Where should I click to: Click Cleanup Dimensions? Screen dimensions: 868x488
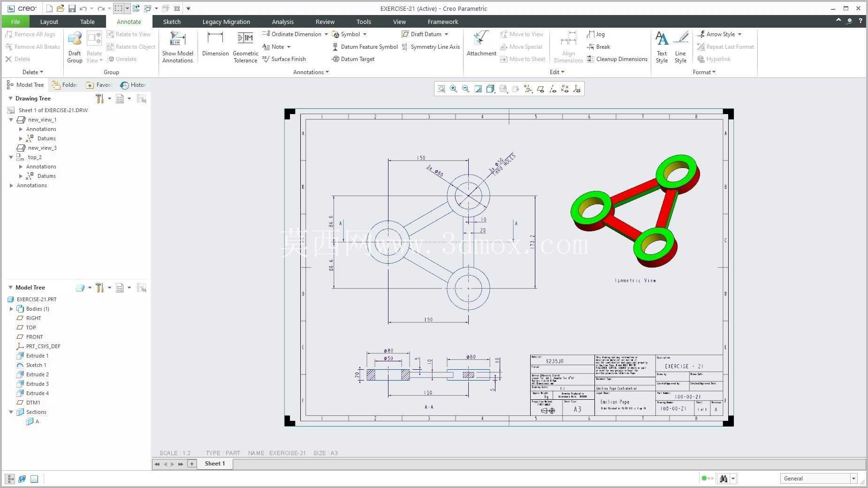[617, 59]
